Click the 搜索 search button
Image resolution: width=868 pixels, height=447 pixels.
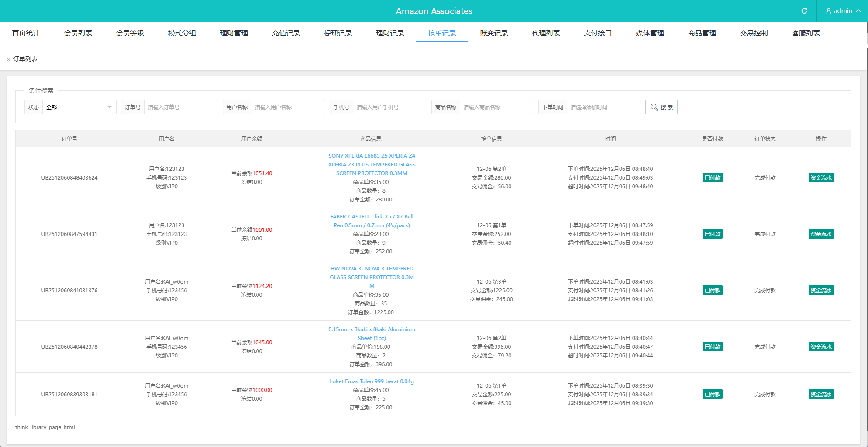click(x=661, y=107)
